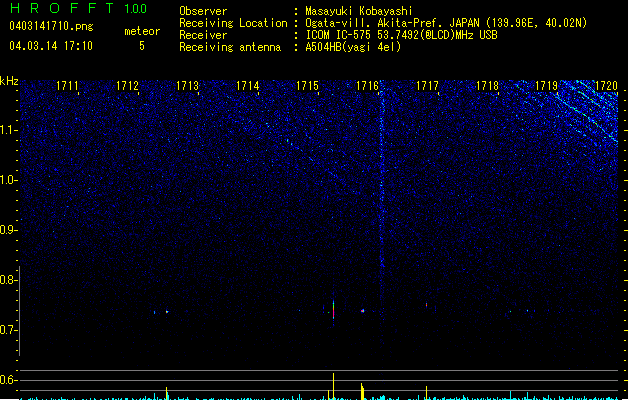This screenshot has height=400, width=629.
Task: Click the bright meteor echo just before 1716
Action: tap(363, 311)
